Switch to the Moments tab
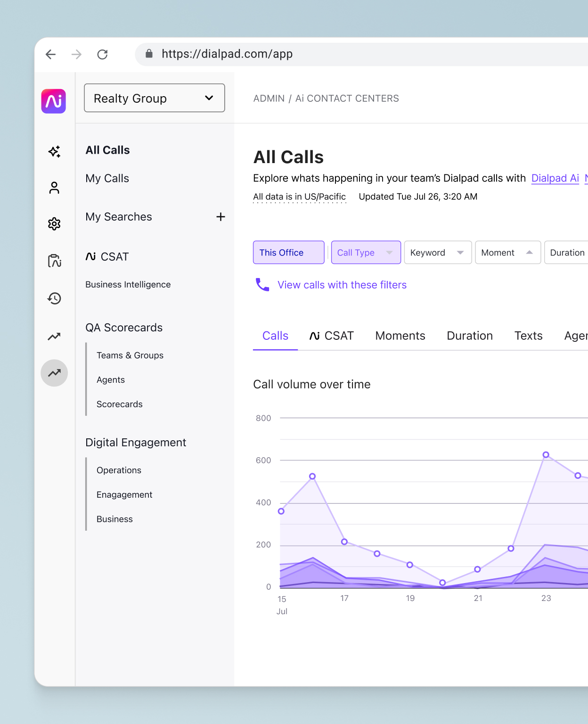Image resolution: width=588 pixels, height=724 pixels. tap(400, 336)
